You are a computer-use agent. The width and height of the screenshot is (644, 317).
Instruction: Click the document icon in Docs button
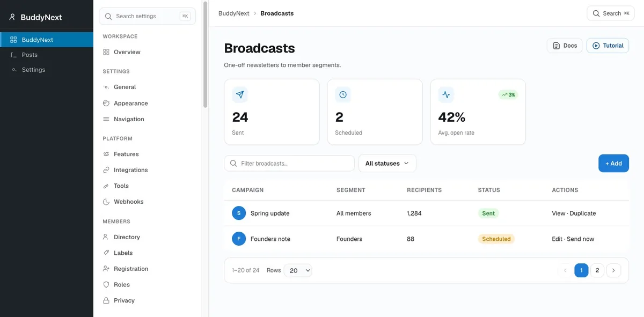pos(557,46)
